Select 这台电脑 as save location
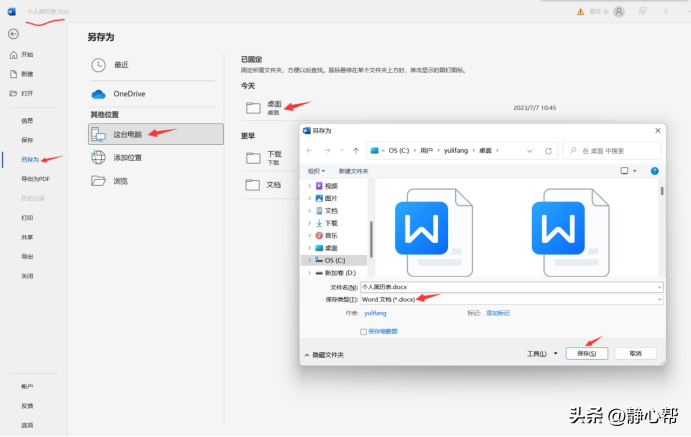Image resolution: width=691 pixels, height=437 pixels. pyautogui.click(x=156, y=134)
